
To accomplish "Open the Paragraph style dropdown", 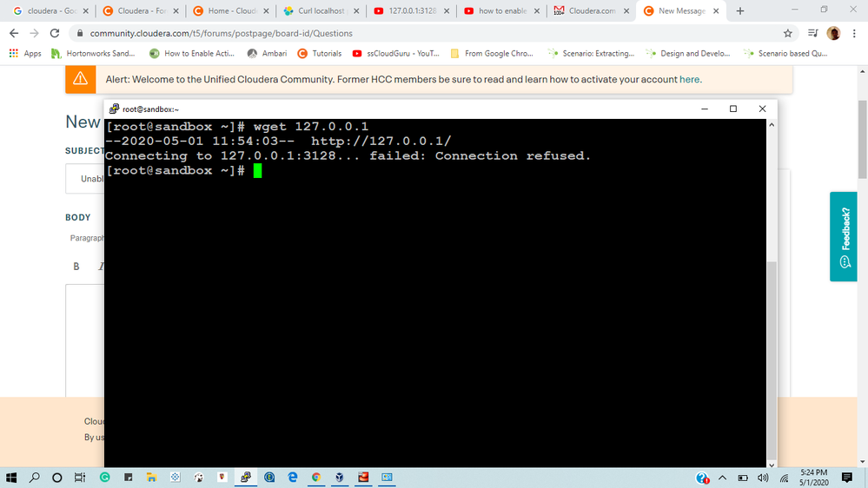I will point(86,238).
